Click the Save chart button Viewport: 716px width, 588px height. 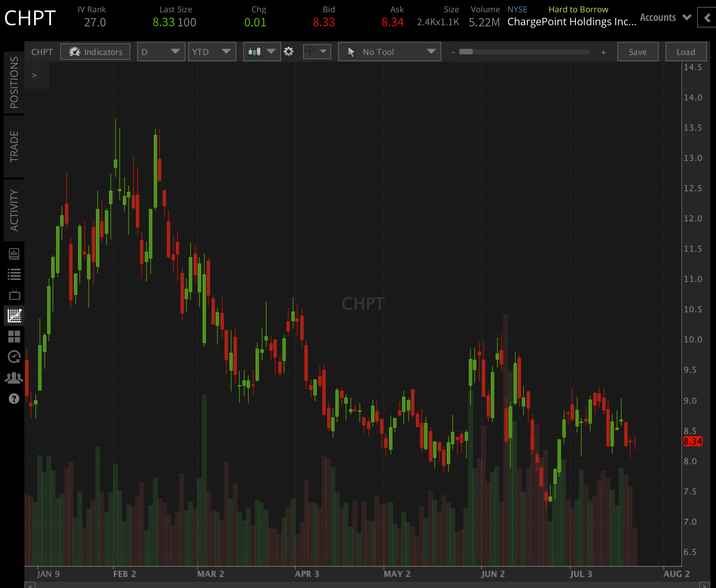tap(637, 52)
